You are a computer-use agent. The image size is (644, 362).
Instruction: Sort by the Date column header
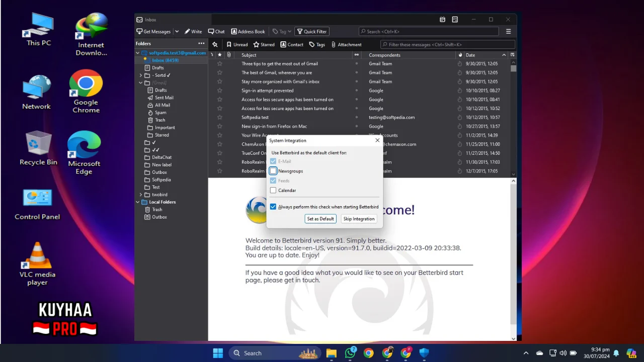(486, 55)
